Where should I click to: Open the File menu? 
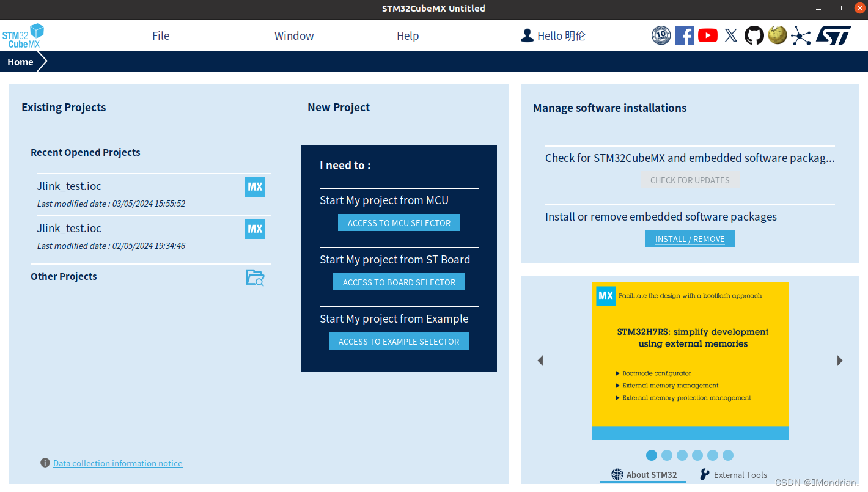161,36
